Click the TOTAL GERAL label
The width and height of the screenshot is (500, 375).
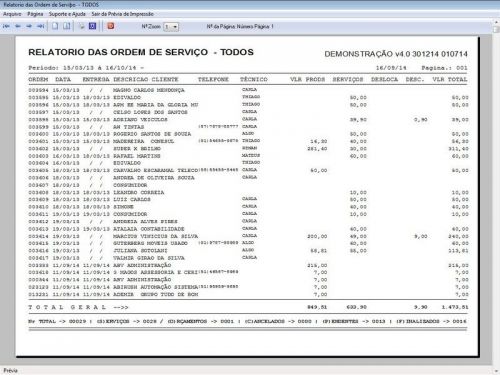[x=67, y=307]
